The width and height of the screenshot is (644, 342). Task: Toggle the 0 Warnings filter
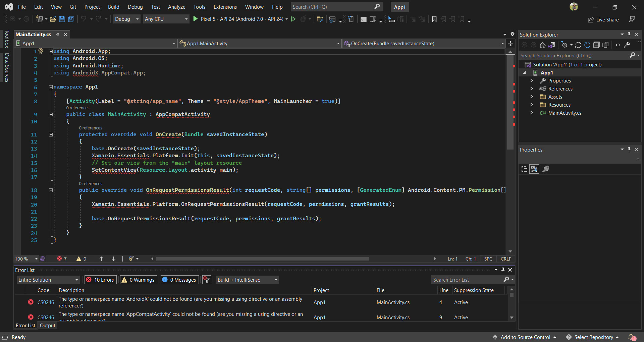pyautogui.click(x=139, y=280)
